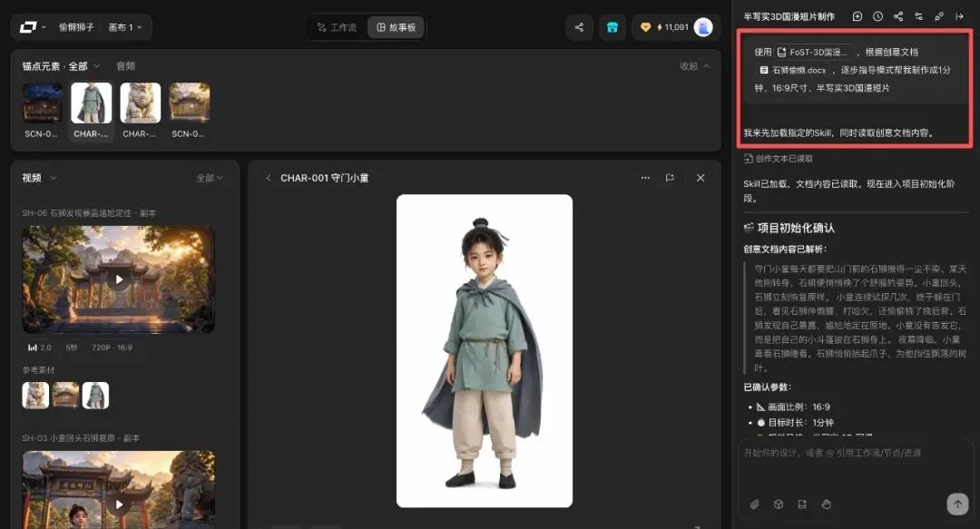
Task: Click the connection nodes icon in chat header
Action: 939,17
